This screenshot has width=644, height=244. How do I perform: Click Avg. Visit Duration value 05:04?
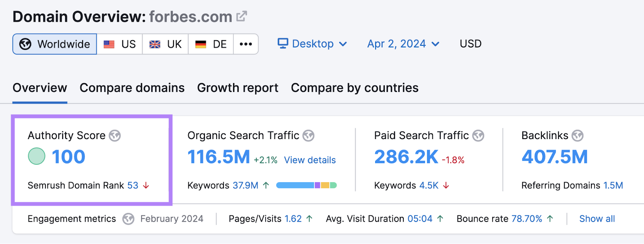420,219
